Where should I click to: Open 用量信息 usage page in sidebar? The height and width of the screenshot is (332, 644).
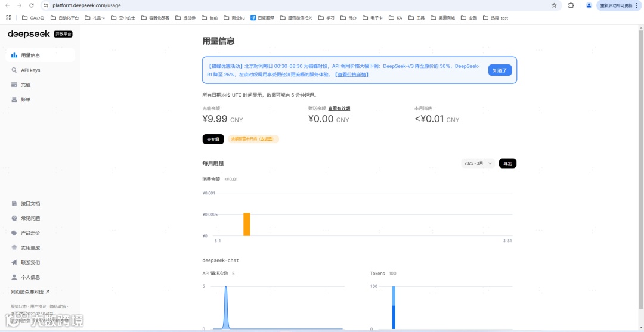click(41, 55)
